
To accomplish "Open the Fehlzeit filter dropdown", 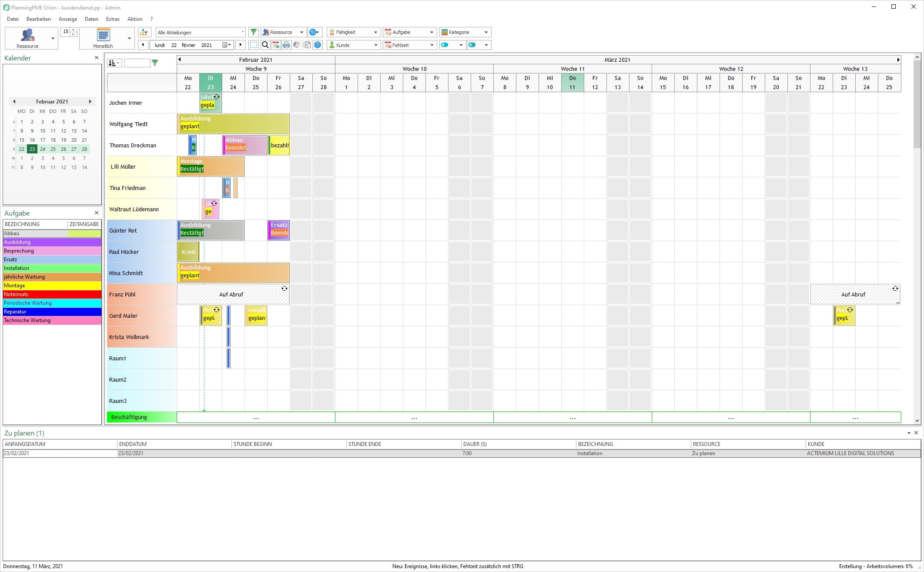I will point(410,45).
